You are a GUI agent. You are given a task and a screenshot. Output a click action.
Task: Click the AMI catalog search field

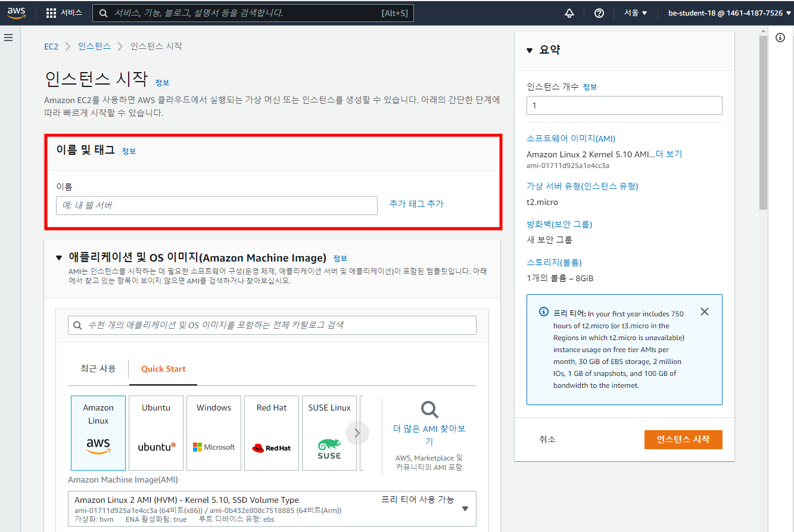point(272,325)
